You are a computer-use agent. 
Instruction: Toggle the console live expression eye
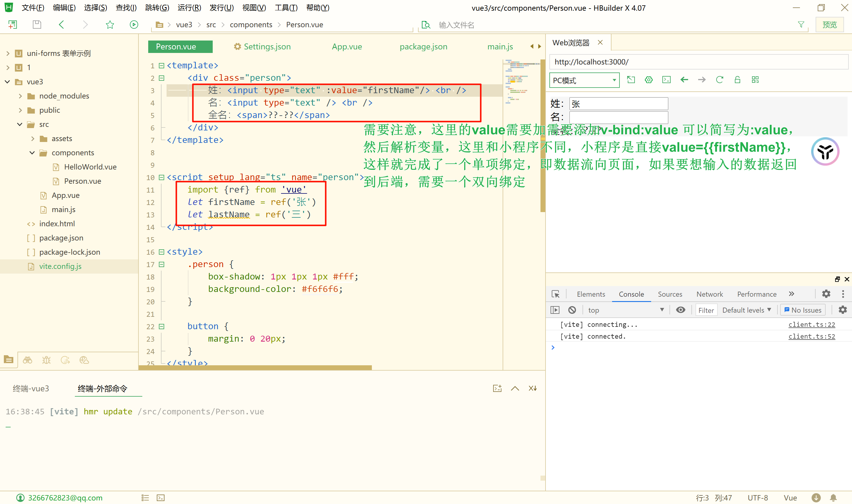pos(680,310)
